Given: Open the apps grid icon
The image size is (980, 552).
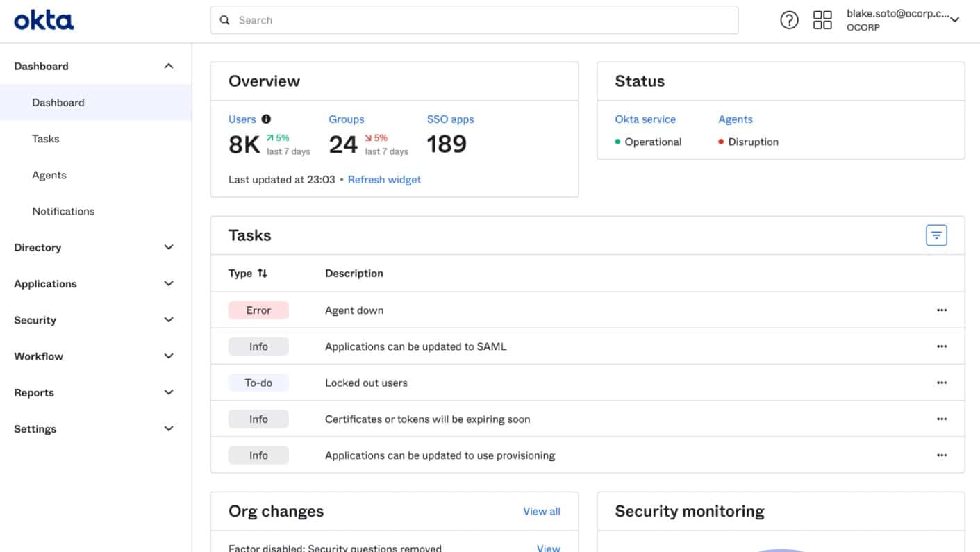Looking at the screenshot, I should tap(822, 20).
